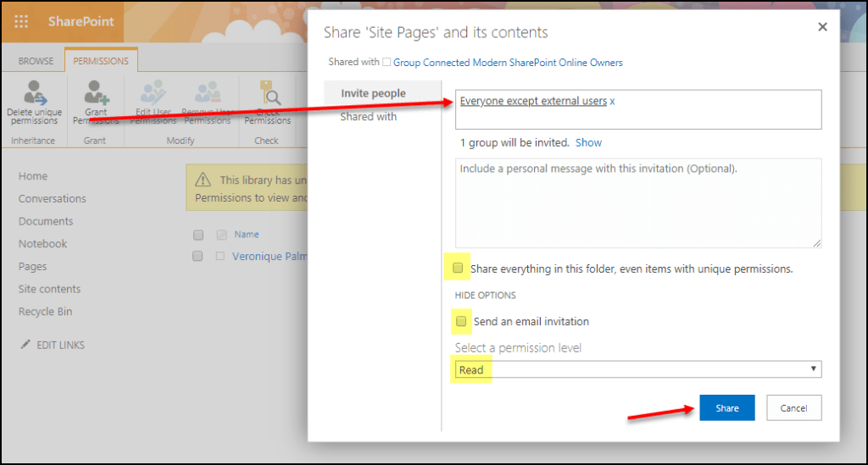Viewport: 868px width, 465px height.
Task: Click the Edit User Permissions icon
Action: [x=153, y=93]
